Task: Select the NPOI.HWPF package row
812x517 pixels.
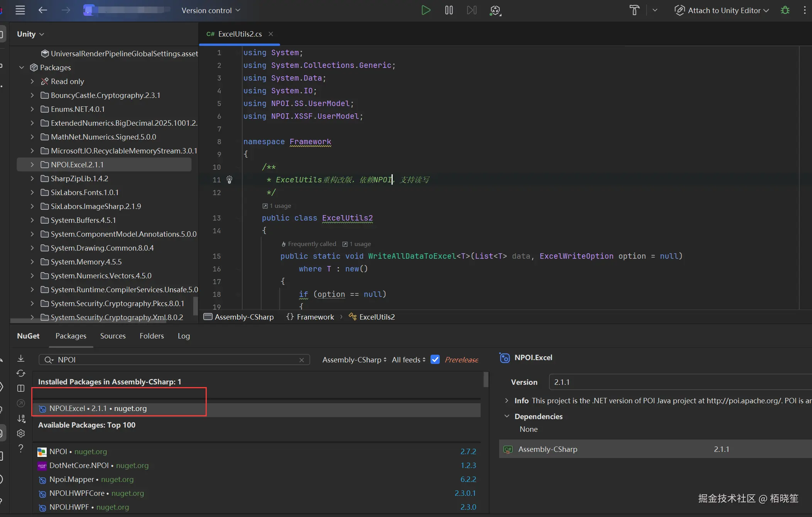Action: coord(257,507)
